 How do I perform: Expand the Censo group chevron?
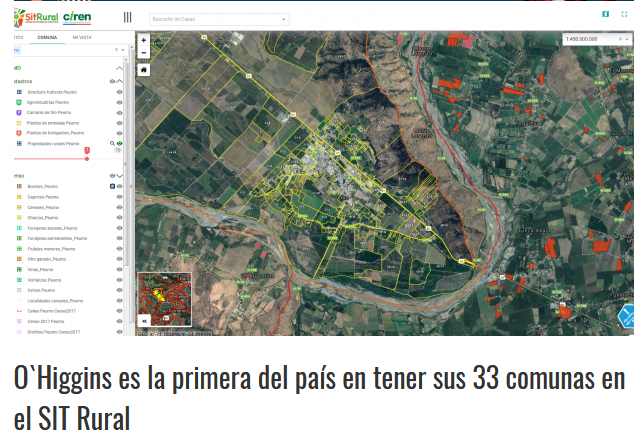pos(119,176)
